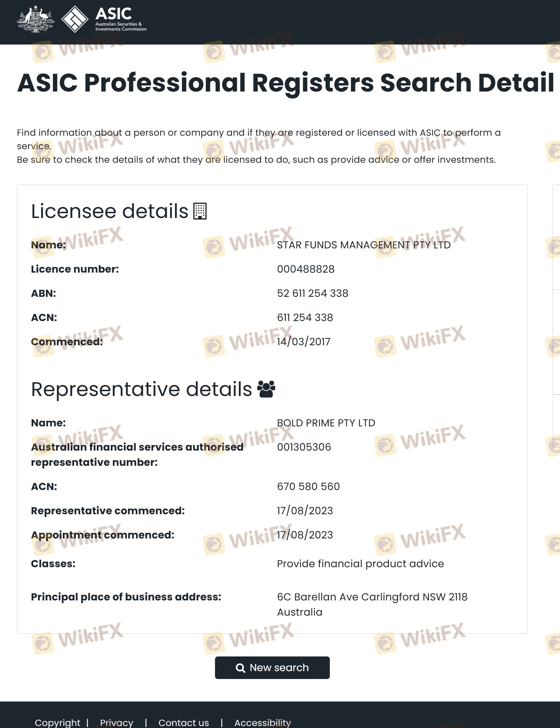Click the ASIC Professional Registers Search Detail heading

pos(286,83)
